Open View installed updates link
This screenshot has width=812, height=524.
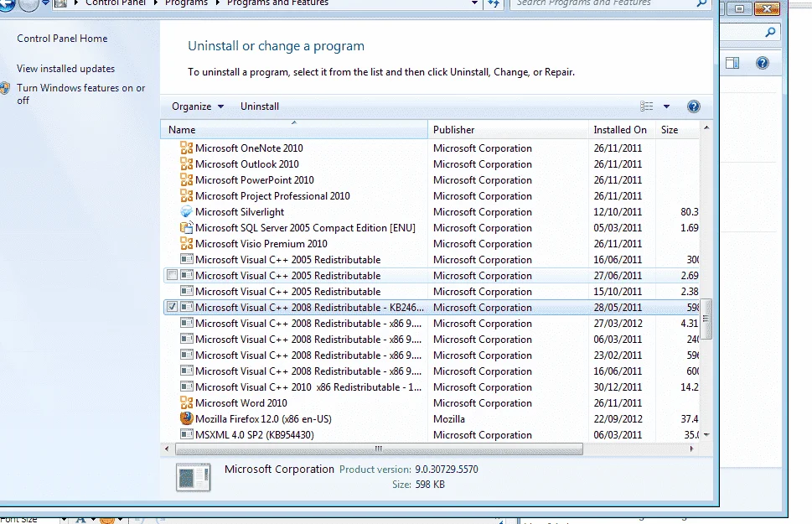pyautogui.click(x=65, y=69)
